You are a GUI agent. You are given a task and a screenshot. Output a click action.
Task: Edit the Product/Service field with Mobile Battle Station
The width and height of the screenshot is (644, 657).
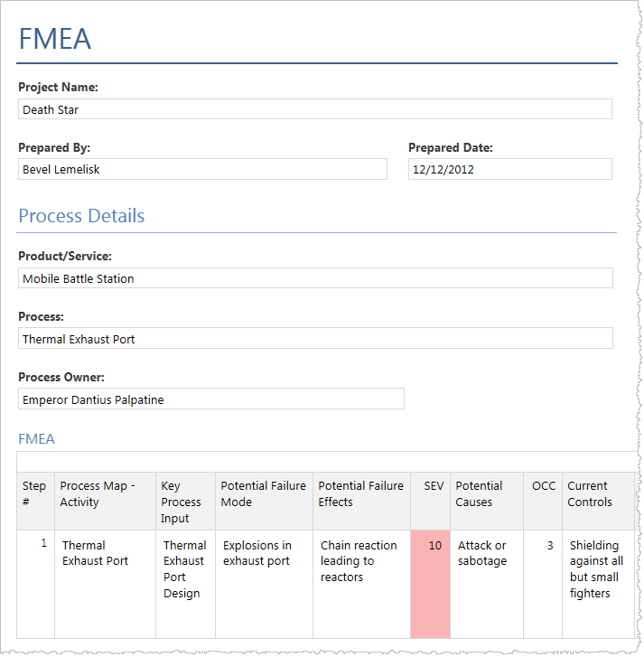pyautogui.click(x=314, y=278)
